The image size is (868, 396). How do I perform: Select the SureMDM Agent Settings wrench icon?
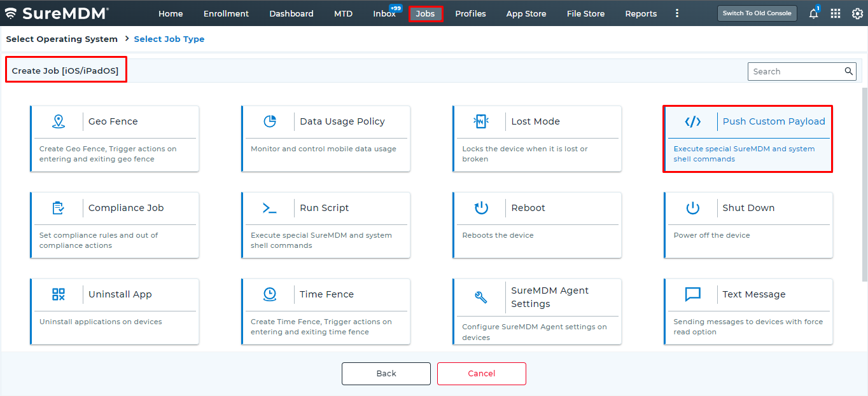[480, 296]
